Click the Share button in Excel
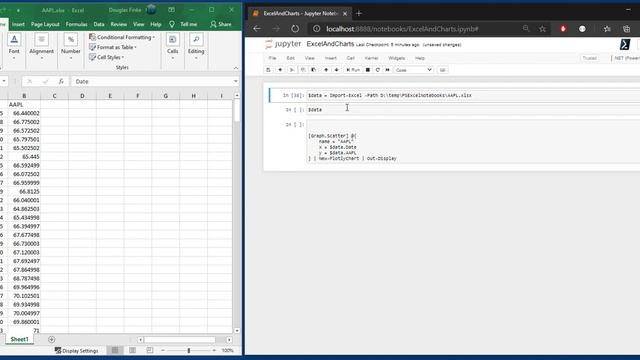 [x=221, y=24]
